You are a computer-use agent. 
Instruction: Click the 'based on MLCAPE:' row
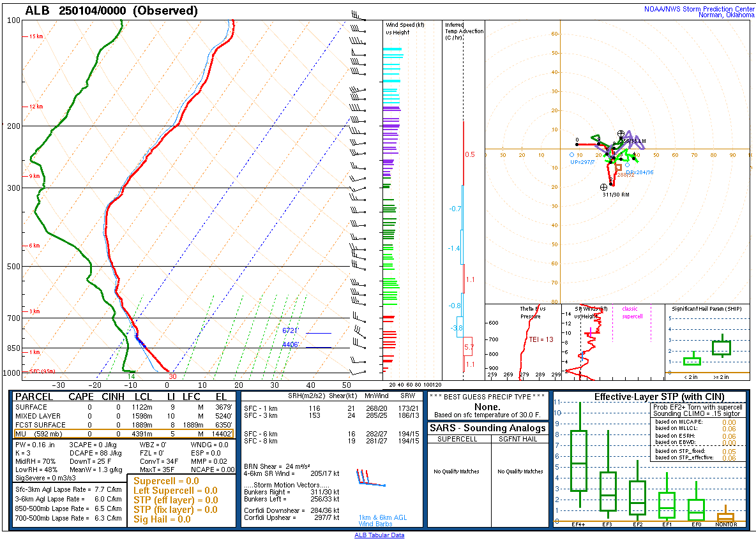coord(696,422)
